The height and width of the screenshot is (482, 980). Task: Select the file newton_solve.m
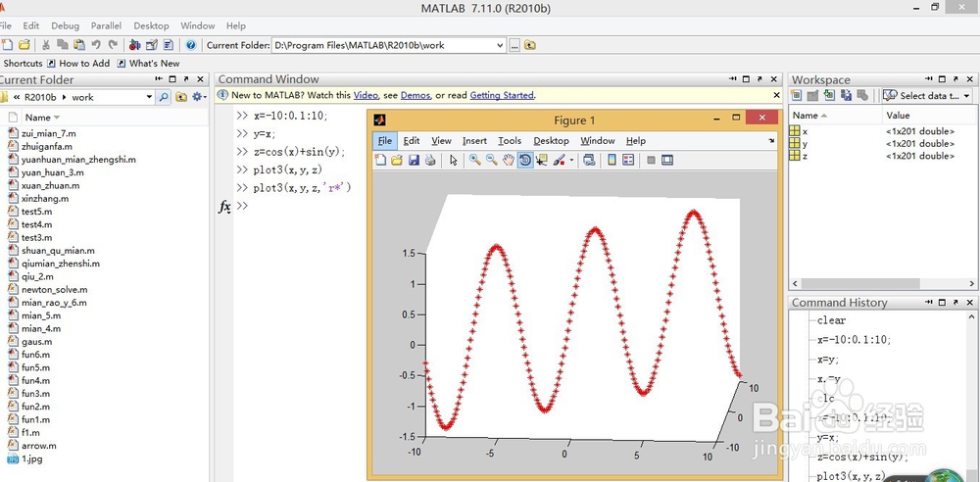click(54, 289)
